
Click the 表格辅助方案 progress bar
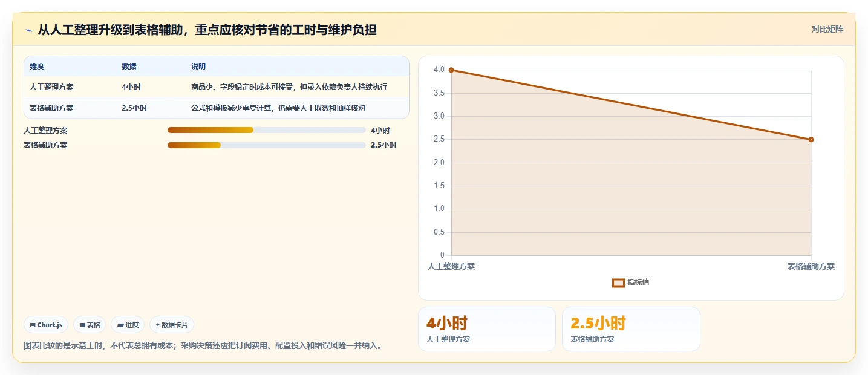click(x=266, y=145)
